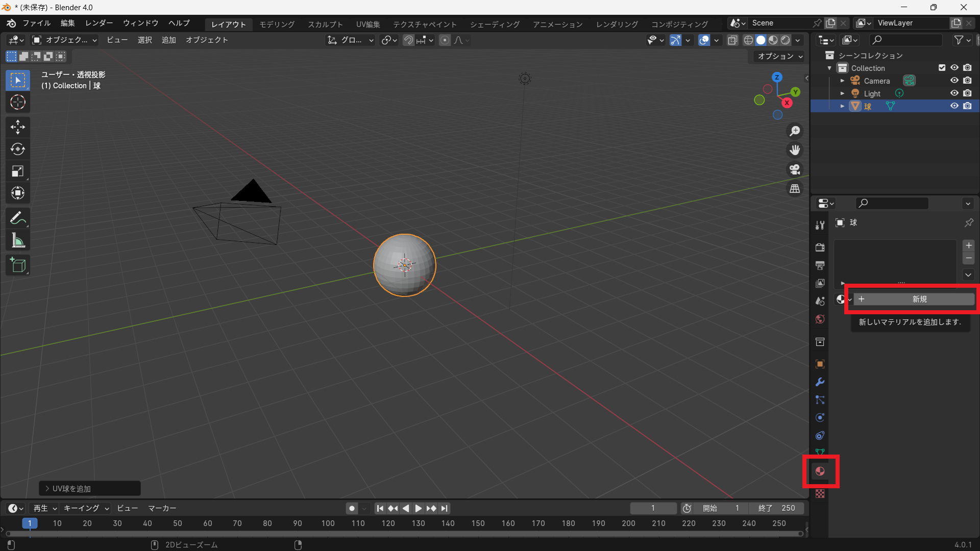Expand the Camera item in outliner

pos(842,81)
